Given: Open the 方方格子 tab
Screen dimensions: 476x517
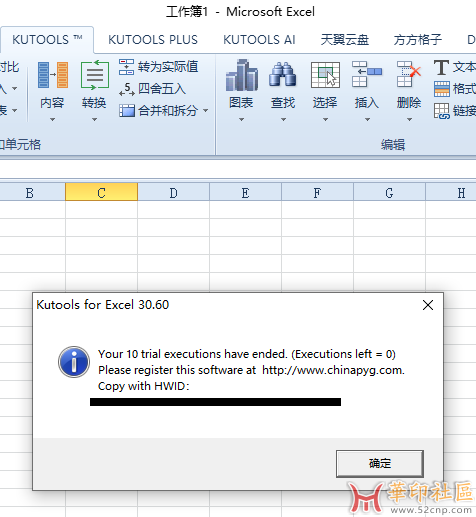Looking at the screenshot, I should [x=417, y=40].
